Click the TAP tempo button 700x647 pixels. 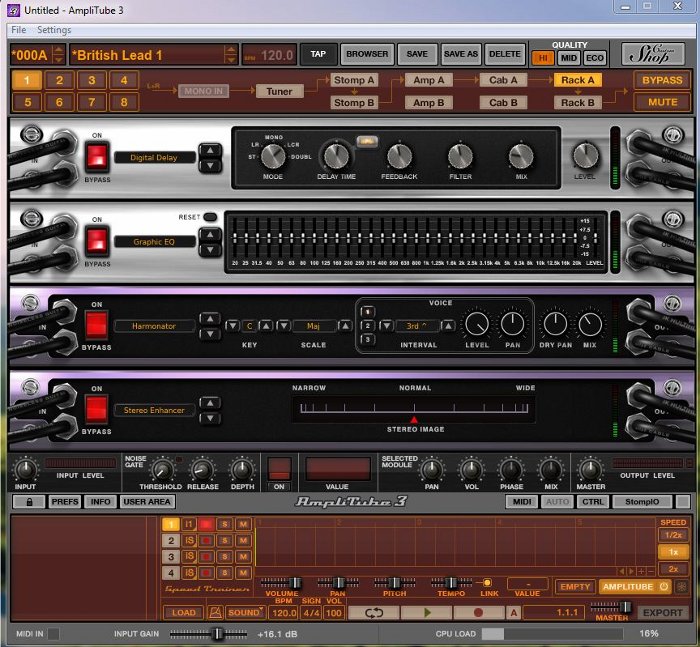(x=318, y=54)
